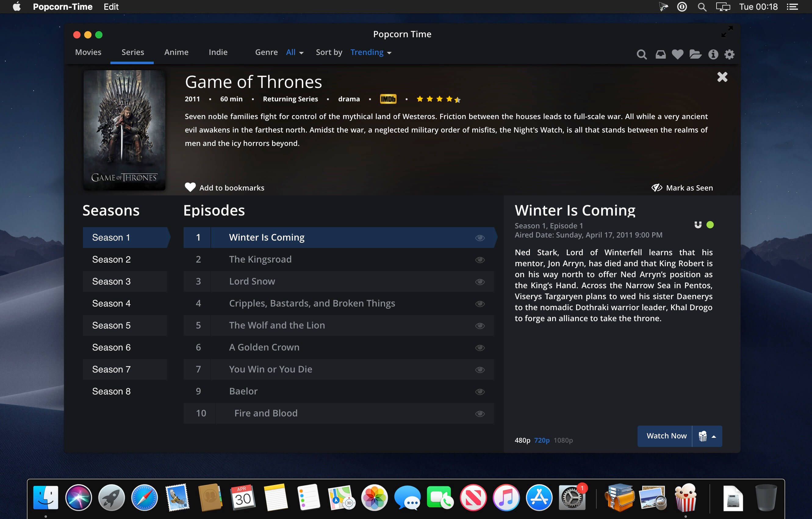Select 1080p quality
The height and width of the screenshot is (519, 812).
click(563, 440)
